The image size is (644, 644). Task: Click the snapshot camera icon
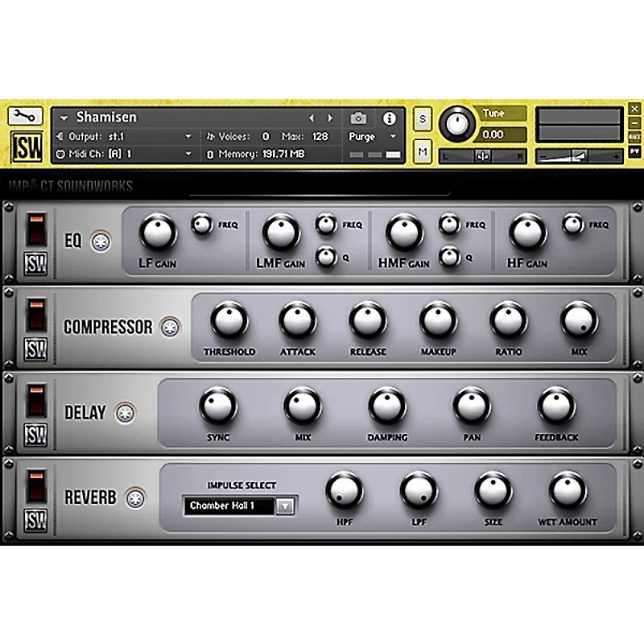tap(359, 118)
